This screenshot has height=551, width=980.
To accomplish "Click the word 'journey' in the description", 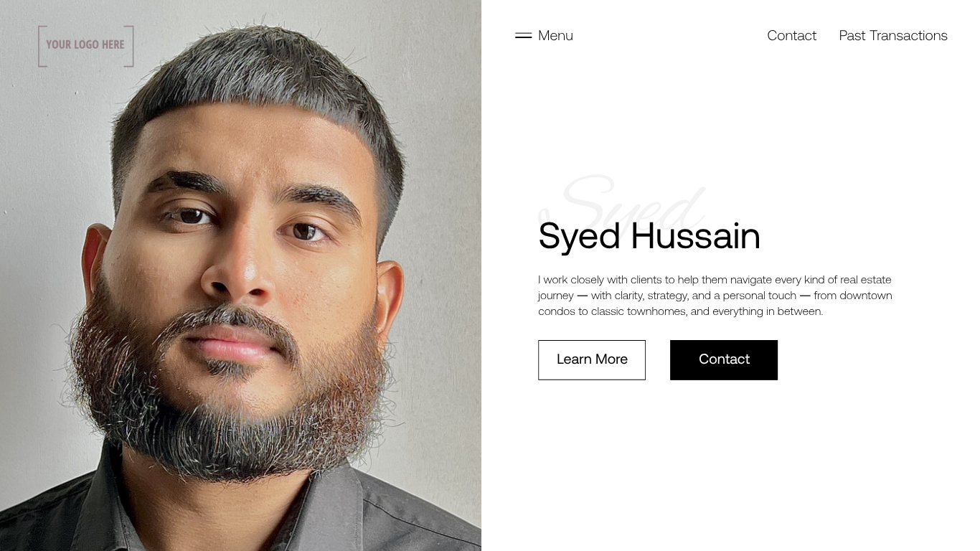I will pyautogui.click(x=556, y=296).
